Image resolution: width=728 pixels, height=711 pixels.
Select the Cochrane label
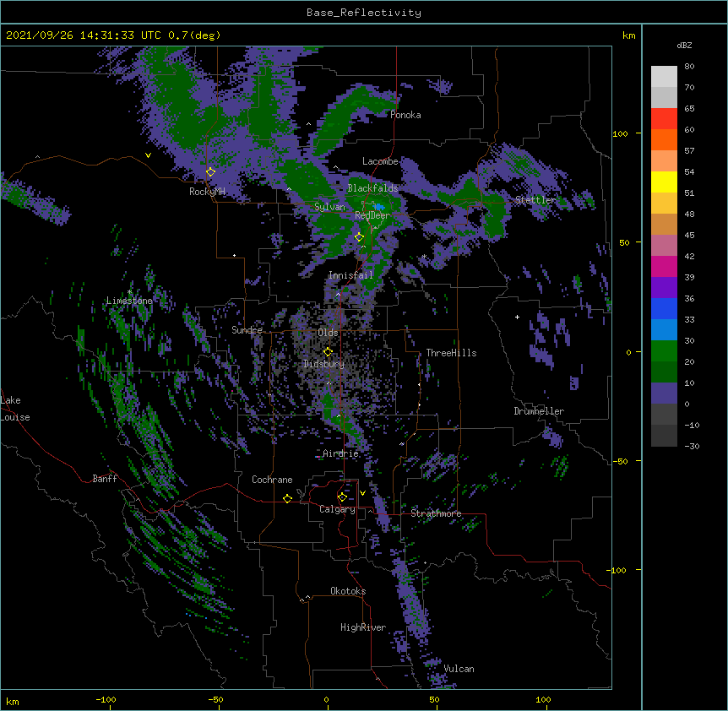[x=272, y=480]
